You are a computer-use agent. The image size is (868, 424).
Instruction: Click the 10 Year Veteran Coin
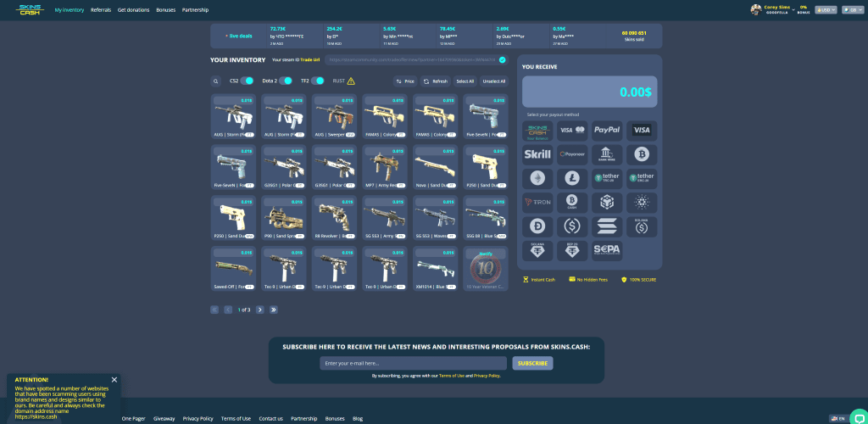coord(486,269)
